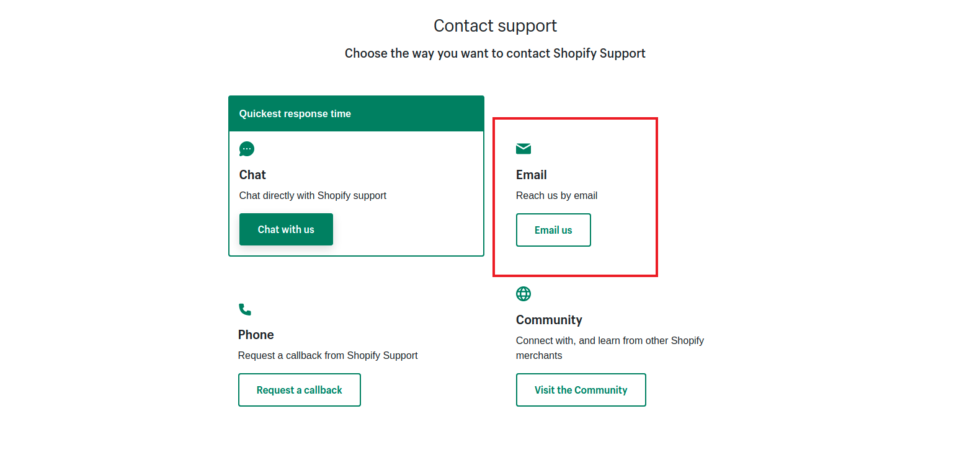Click the Community globe icon
The width and height of the screenshot is (980, 468).
click(x=523, y=294)
